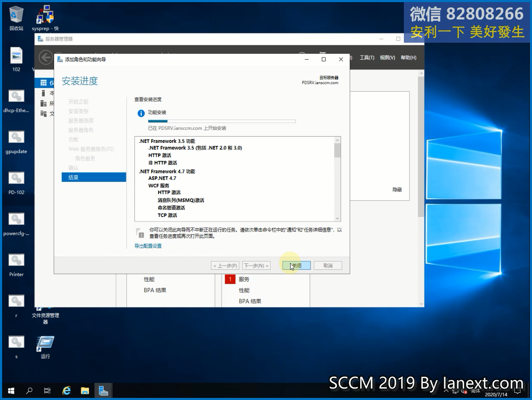Image resolution: width=532 pixels, height=400 pixels.
Task: Click the < 上一步(P) button
Action: coord(225,266)
